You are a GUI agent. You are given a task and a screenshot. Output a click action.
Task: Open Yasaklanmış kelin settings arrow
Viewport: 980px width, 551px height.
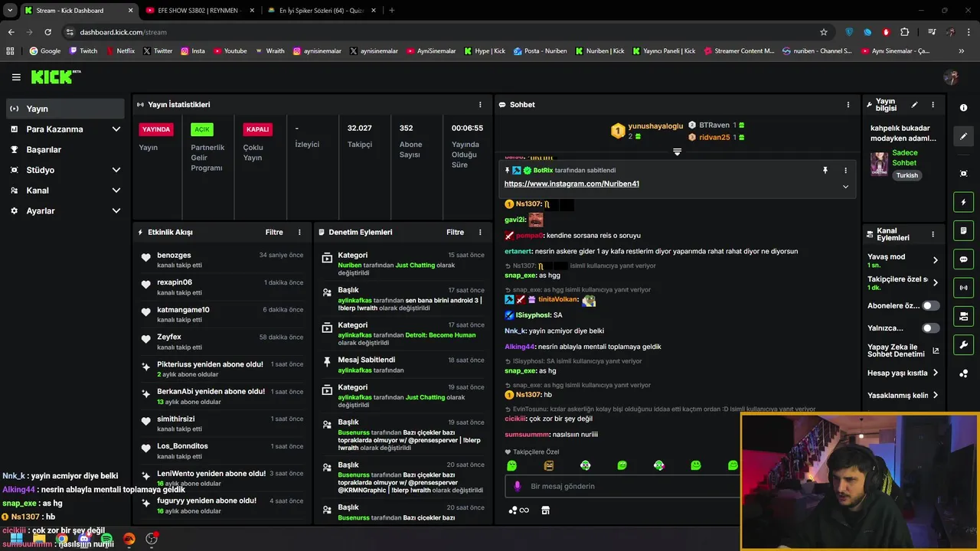coord(935,396)
